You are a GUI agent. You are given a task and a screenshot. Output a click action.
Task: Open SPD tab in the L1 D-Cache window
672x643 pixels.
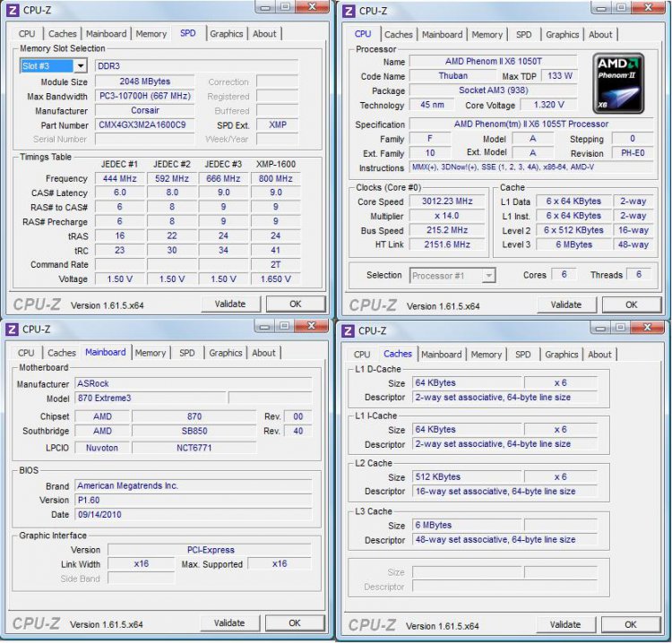523,355
